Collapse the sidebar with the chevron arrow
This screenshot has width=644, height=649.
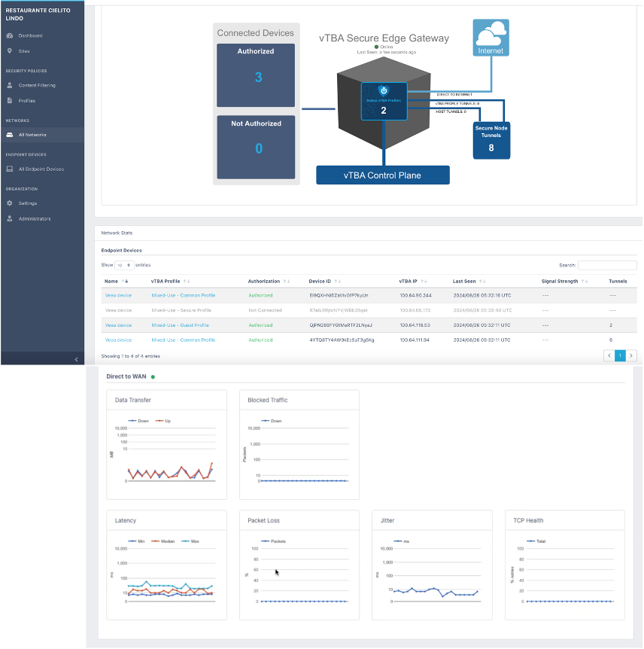tap(76, 359)
